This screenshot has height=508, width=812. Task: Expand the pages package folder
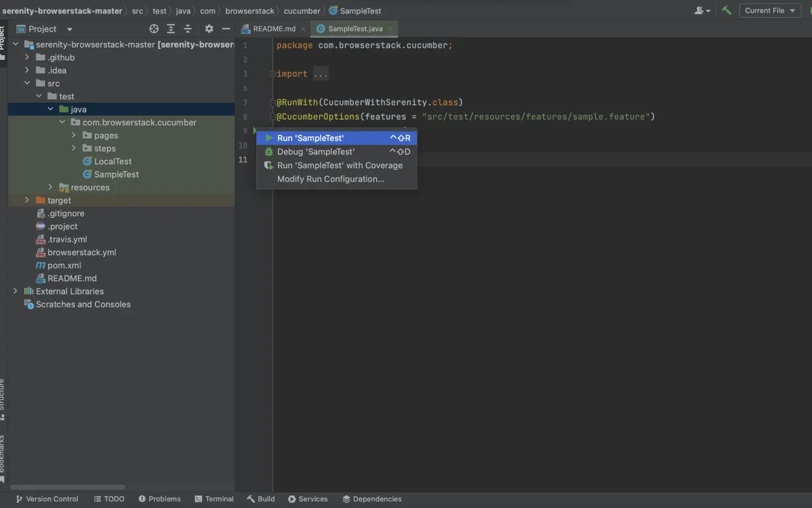click(74, 135)
